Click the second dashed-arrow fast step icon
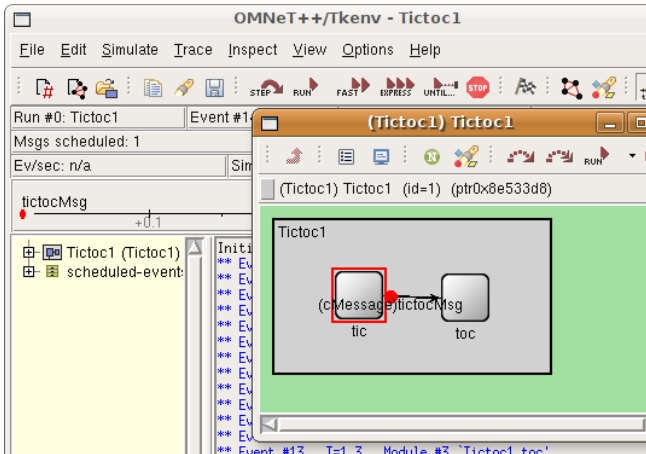This screenshot has height=454, width=646. (x=559, y=157)
